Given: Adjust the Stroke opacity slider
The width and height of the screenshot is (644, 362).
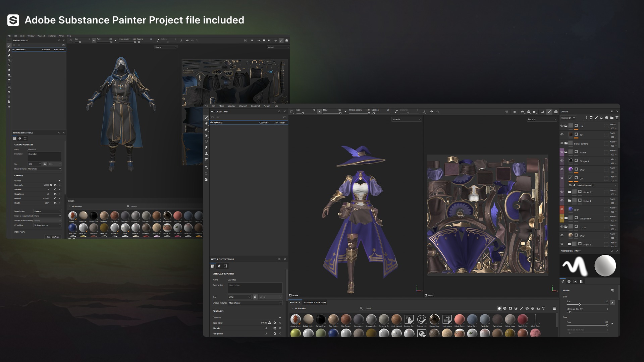Looking at the screenshot, I should 359,113.
